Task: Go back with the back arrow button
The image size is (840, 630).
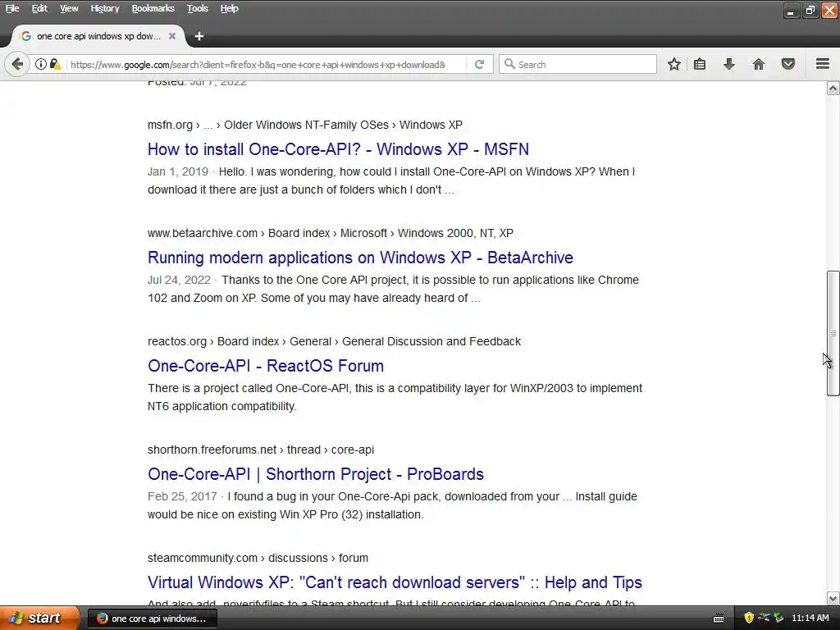Action: pyautogui.click(x=17, y=64)
